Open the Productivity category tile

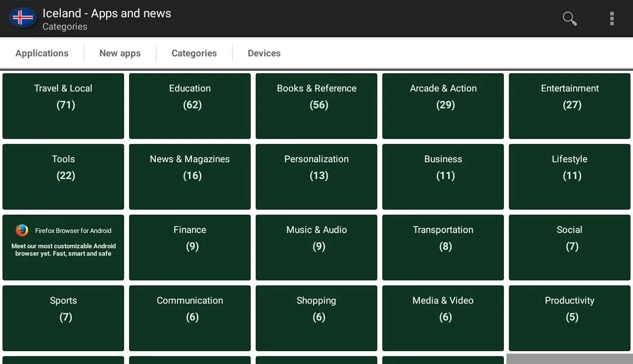pyautogui.click(x=570, y=318)
